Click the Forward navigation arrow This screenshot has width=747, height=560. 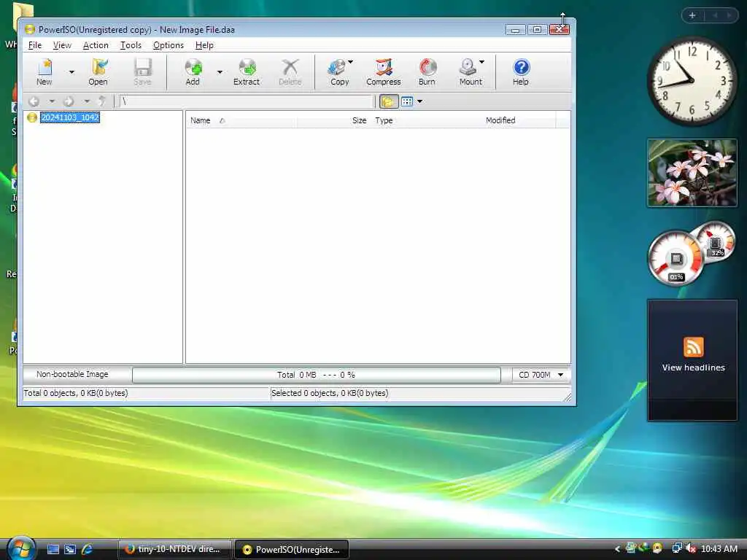(x=69, y=101)
